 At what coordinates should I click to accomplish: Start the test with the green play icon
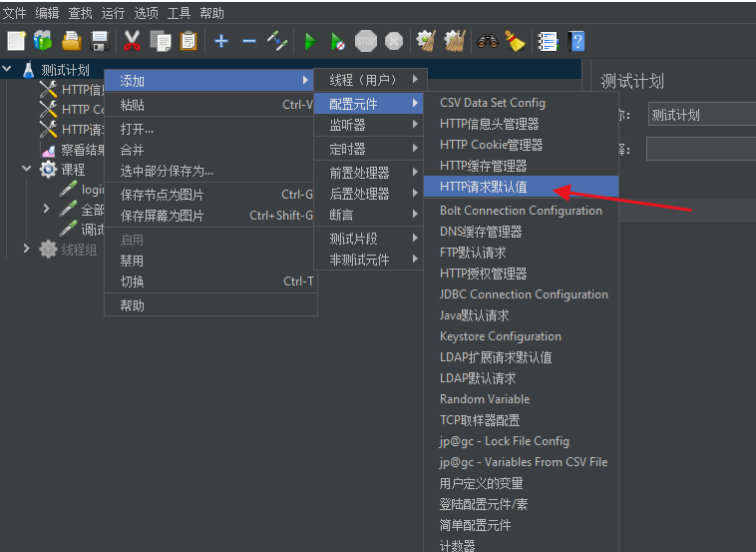coord(310,41)
